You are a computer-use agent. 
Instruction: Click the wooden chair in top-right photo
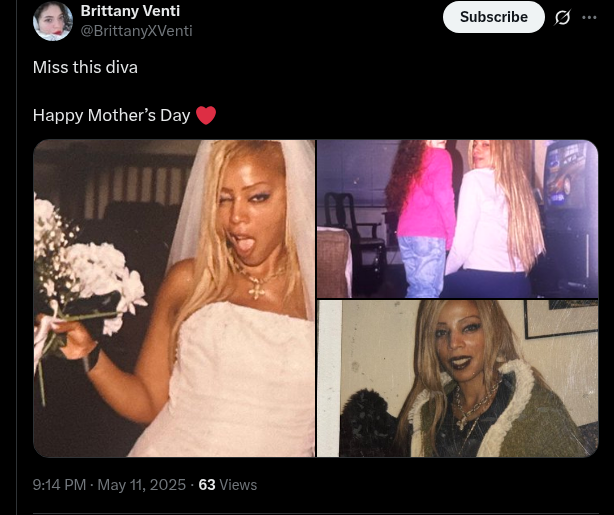click(x=354, y=235)
